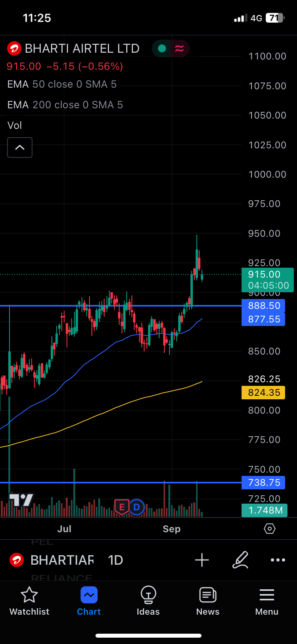Tap the EMA 50 close indicator label
The image size is (297, 644).
(x=62, y=84)
